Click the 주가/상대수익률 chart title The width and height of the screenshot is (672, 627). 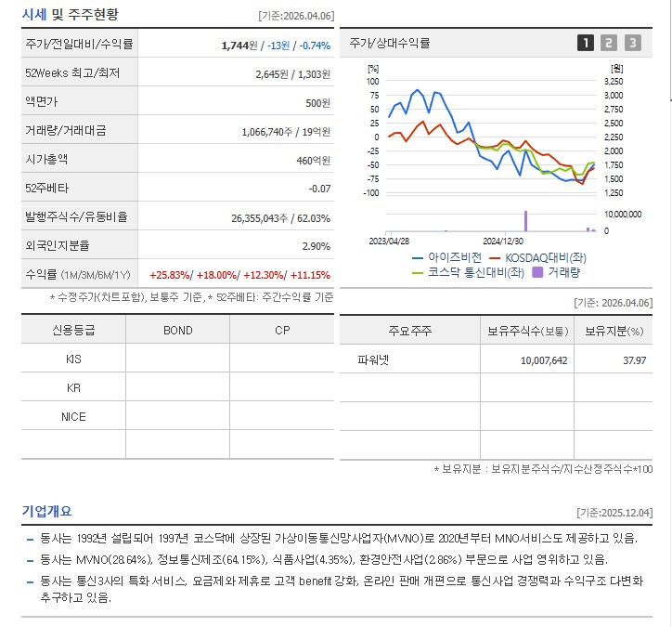pos(389,43)
